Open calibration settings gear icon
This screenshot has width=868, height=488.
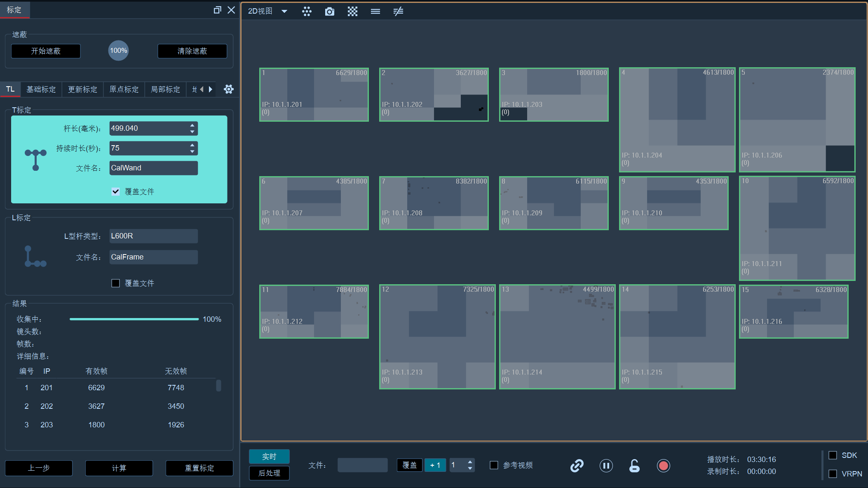(229, 89)
